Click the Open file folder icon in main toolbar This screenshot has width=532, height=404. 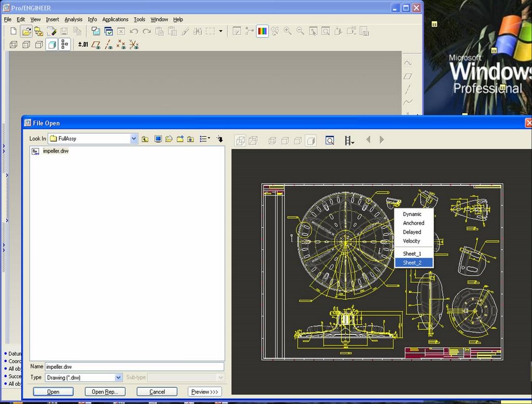[26, 31]
